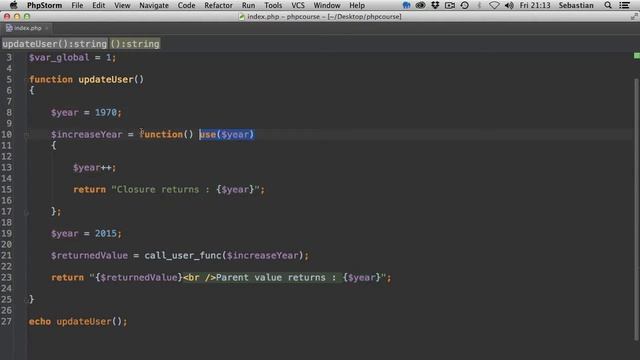
Task: Click the green inspection status indicator
Action: (x=637, y=56)
